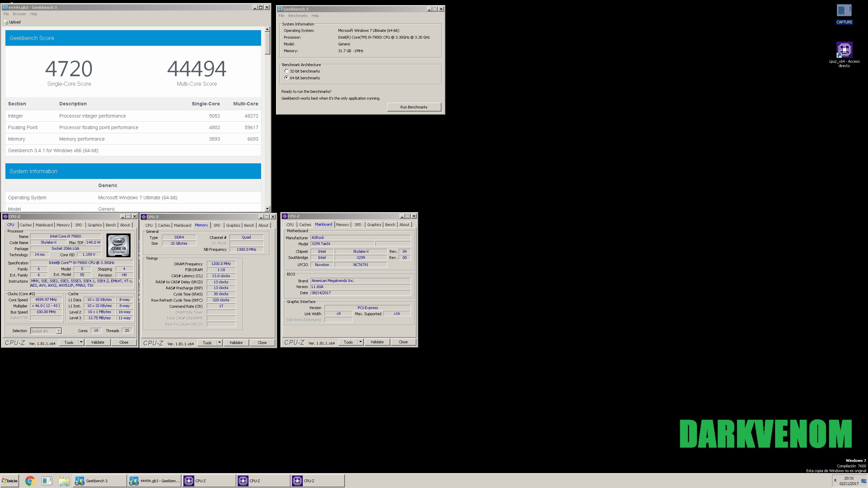
Task: Switch to Mainboard tab in CPU-Z CPU window
Action: 44,225
